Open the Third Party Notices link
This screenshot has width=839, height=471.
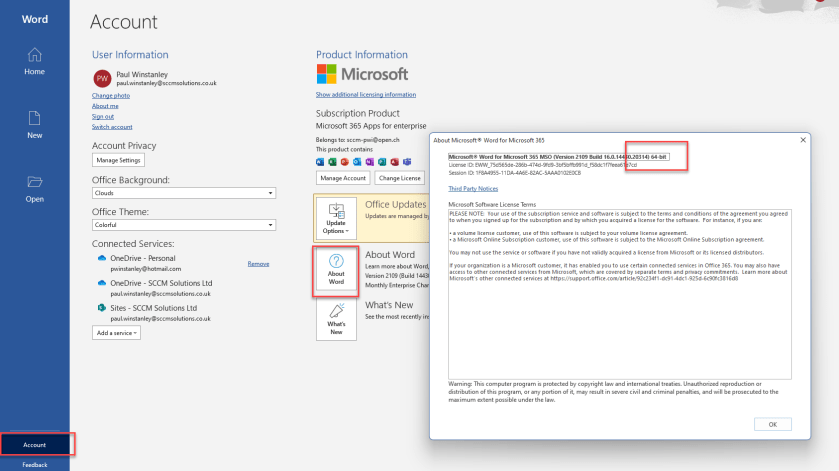coord(473,188)
